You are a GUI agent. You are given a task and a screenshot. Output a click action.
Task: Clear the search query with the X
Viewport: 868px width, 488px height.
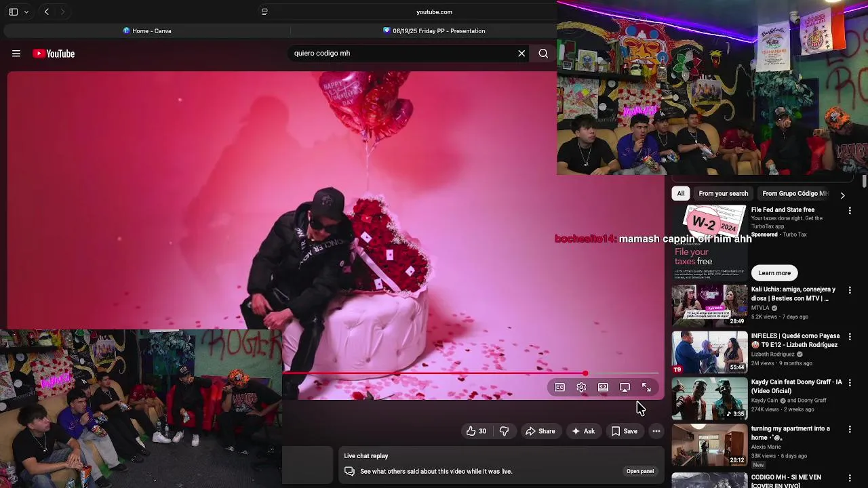(521, 53)
